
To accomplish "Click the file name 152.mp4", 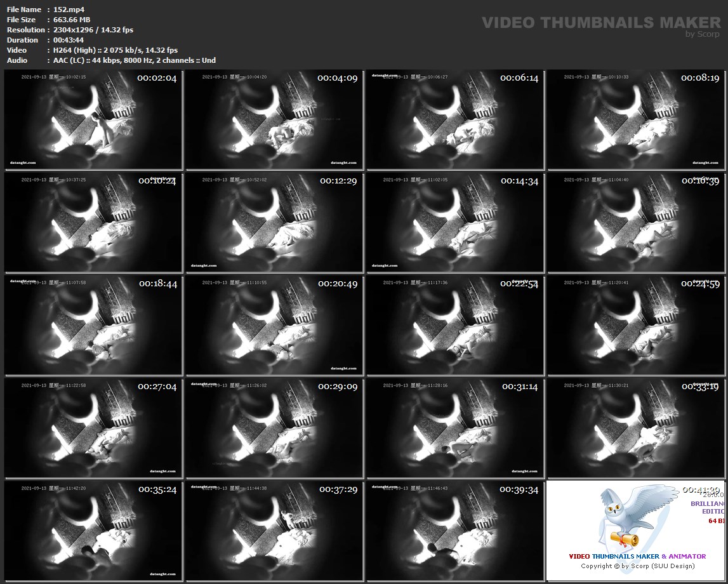I will click(x=69, y=10).
